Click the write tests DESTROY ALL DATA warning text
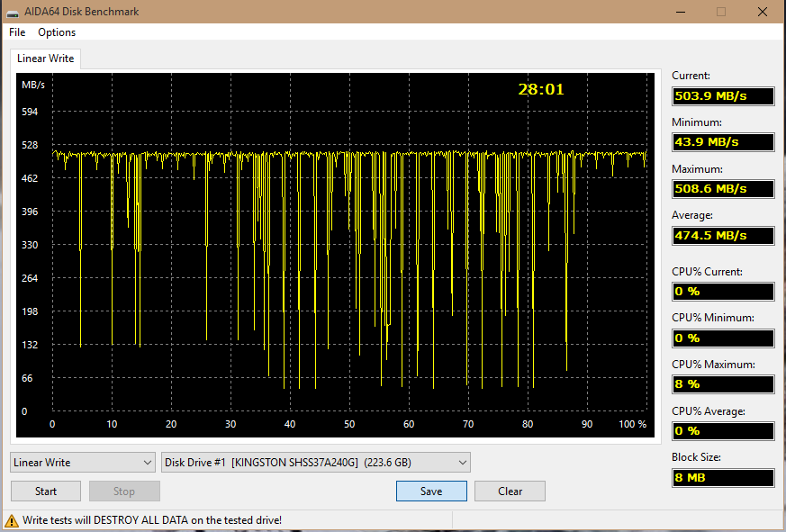The height and width of the screenshot is (532, 786). 152,520
